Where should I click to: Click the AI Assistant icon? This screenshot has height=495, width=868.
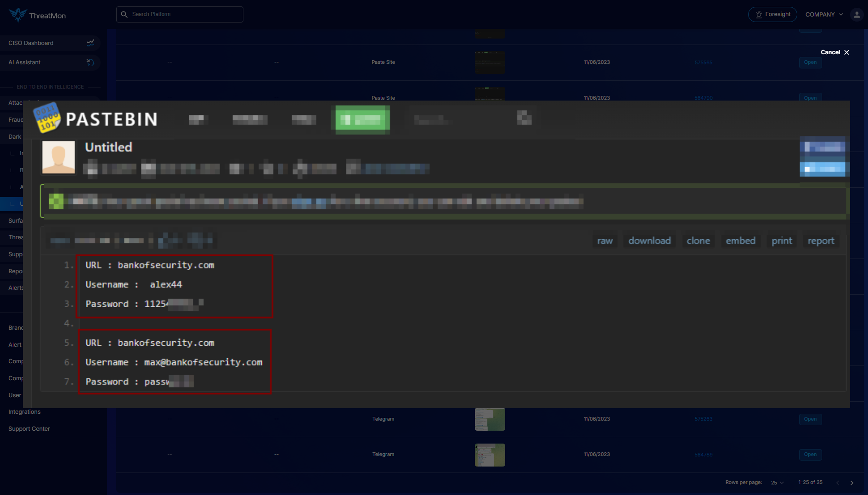pos(90,62)
